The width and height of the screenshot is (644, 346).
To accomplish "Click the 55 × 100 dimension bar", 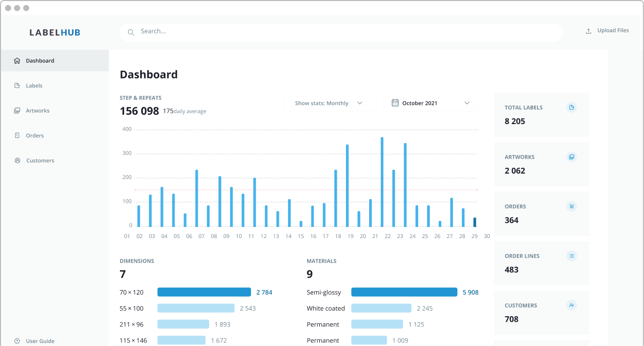I will pos(196,308).
